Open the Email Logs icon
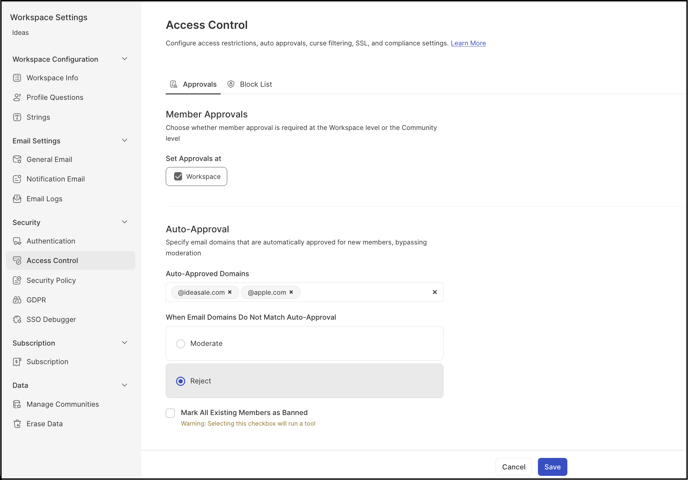The image size is (688, 480). coord(17,199)
